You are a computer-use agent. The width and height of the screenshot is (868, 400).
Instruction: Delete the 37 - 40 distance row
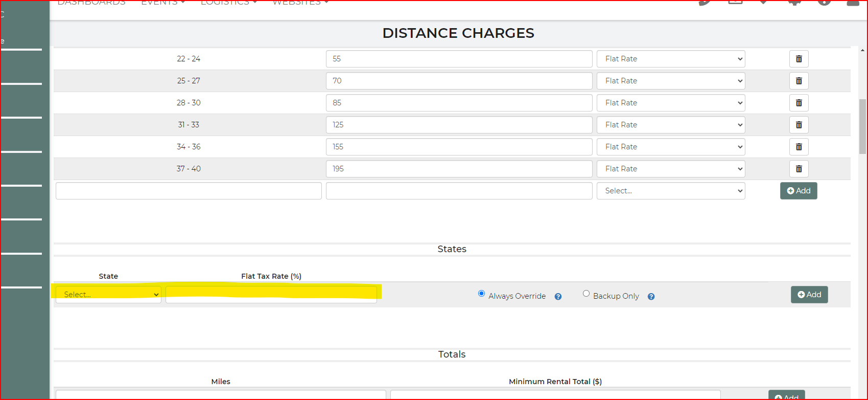click(x=799, y=169)
